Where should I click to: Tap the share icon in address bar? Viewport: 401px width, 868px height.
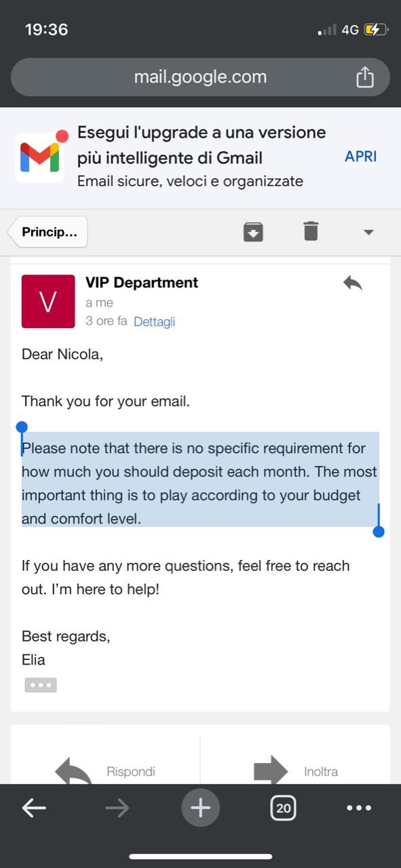(x=365, y=77)
